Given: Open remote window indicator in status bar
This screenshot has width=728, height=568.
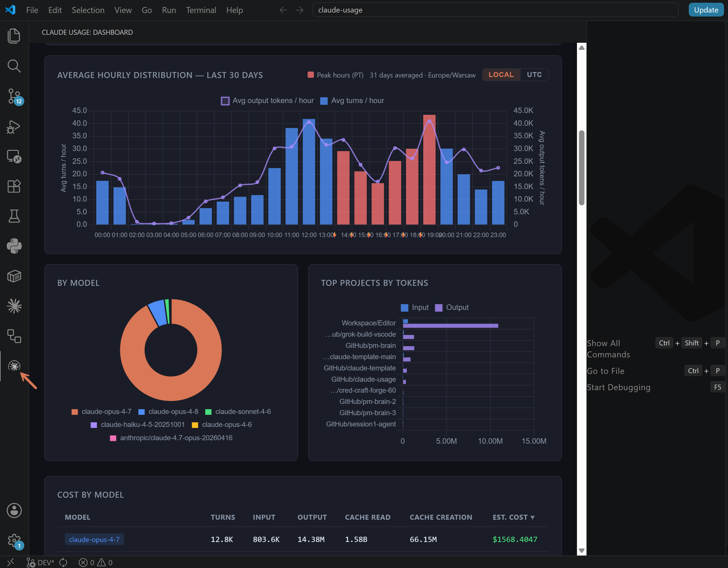Looking at the screenshot, I should click(x=11, y=562).
